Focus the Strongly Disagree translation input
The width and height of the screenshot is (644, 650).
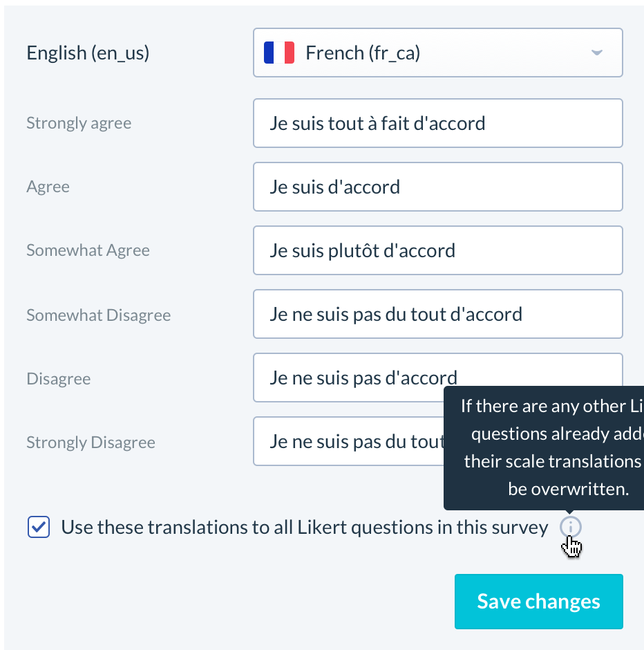(x=348, y=441)
